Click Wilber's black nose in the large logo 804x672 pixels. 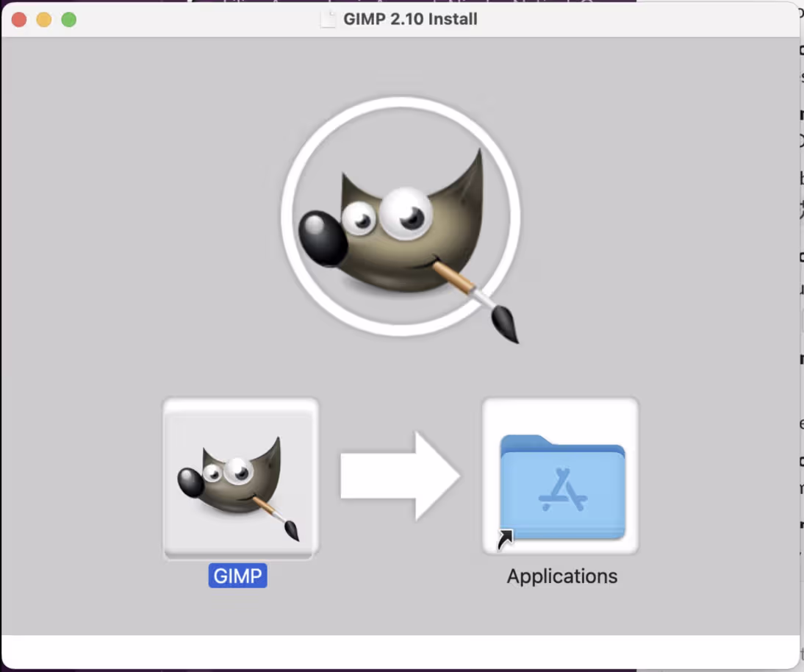click(x=320, y=237)
